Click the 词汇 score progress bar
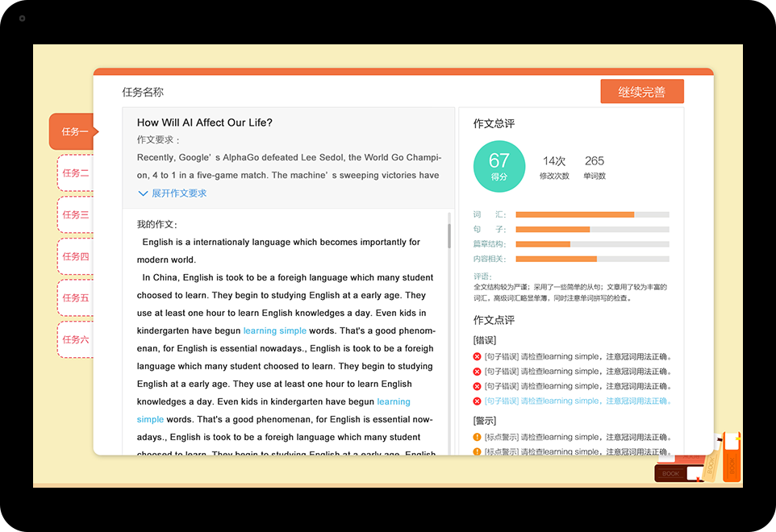 [592, 214]
